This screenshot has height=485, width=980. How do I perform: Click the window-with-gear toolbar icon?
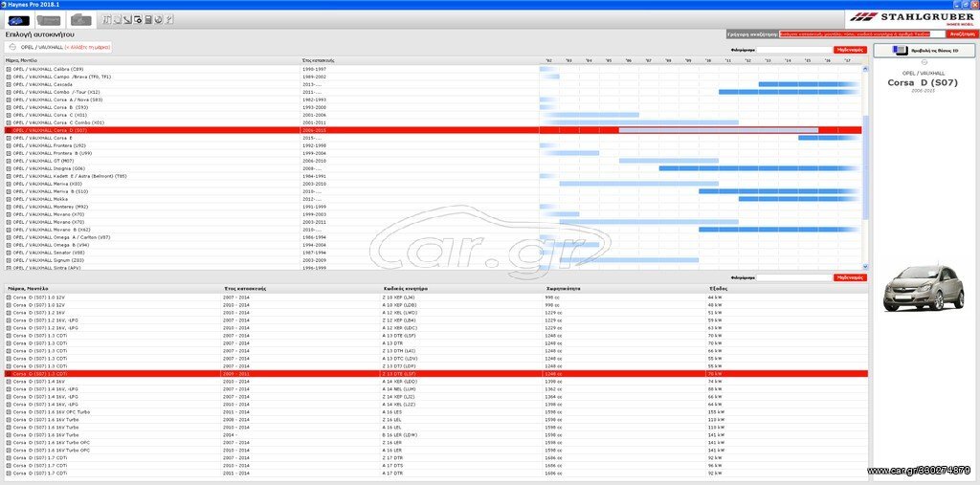[x=138, y=20]
